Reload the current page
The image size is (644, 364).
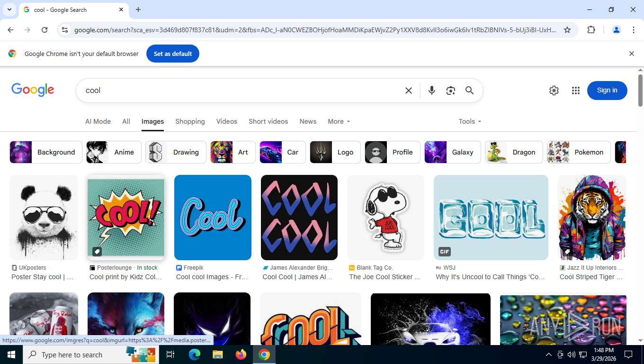click(x=45, y=30)
